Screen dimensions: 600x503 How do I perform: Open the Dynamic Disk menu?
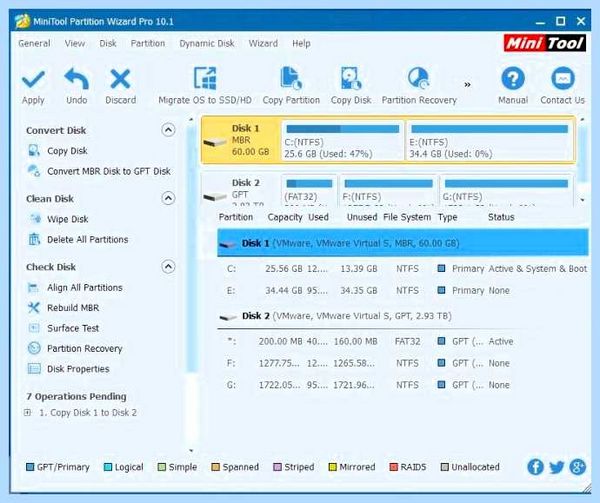pyautogui.click(x=207, y=43)
